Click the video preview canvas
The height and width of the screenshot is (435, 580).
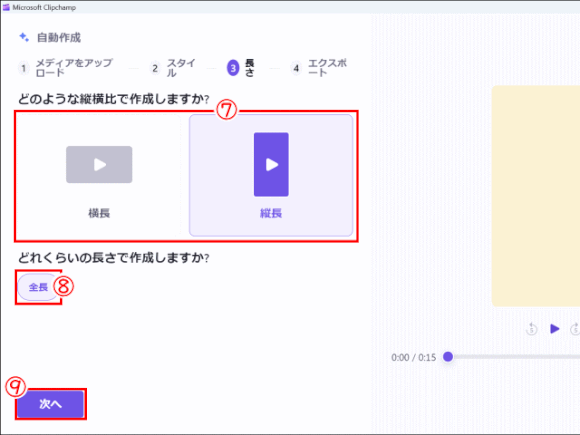536,196
